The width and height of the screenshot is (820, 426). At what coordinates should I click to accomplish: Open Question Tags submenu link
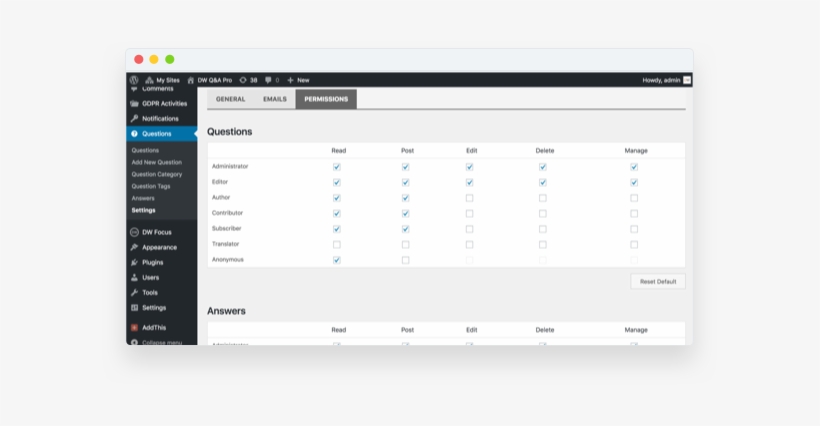tap(151, 186)
